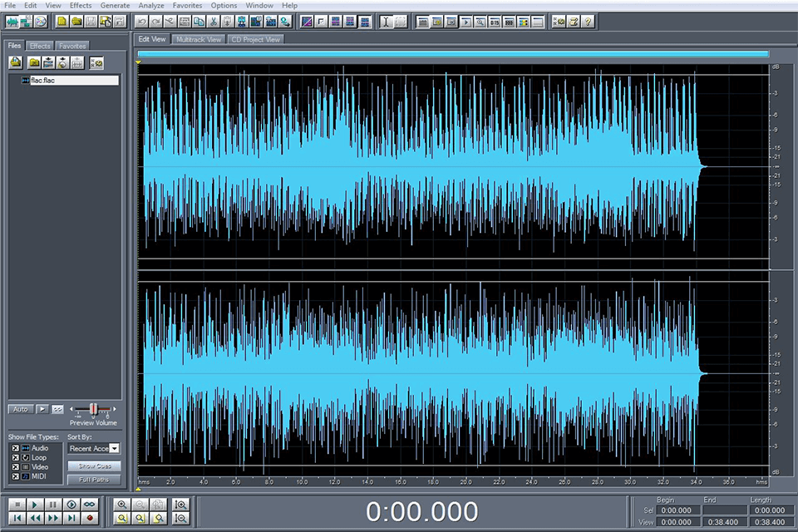Disable the Loop file type checkbox
The image size is (798, 532).
pyautogui.click(x=14, y=457)
